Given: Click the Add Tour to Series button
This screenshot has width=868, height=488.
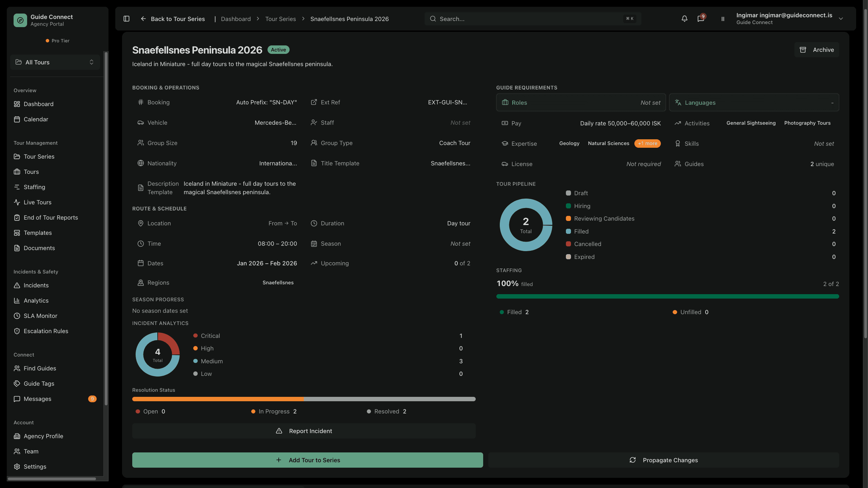Looking at the screenshot, I should pos(307,460).
